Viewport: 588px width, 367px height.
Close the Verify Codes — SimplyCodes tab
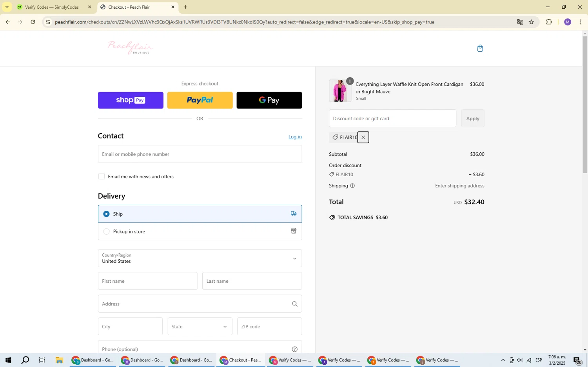(89, 7)
